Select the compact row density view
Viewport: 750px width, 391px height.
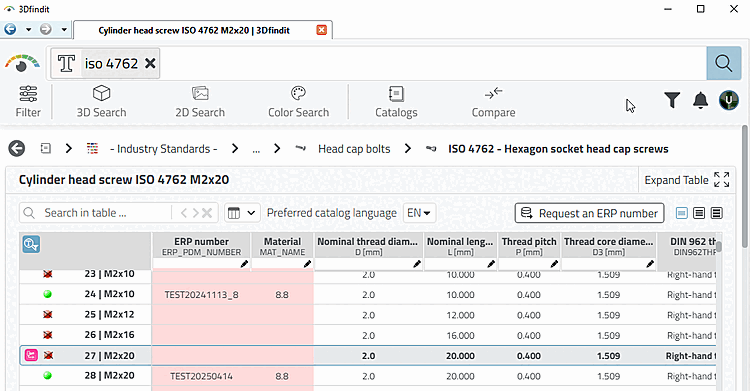tap(682, 213)
